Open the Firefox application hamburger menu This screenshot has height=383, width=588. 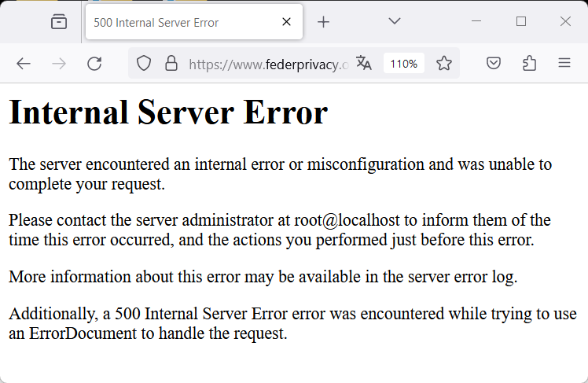tap(564, 64)
